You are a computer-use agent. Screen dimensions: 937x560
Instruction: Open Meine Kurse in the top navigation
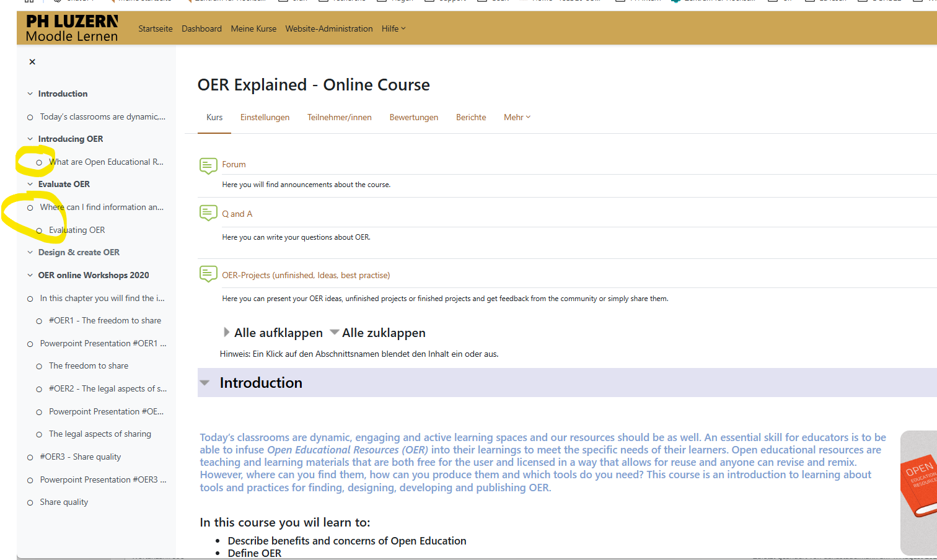(253, 28)
